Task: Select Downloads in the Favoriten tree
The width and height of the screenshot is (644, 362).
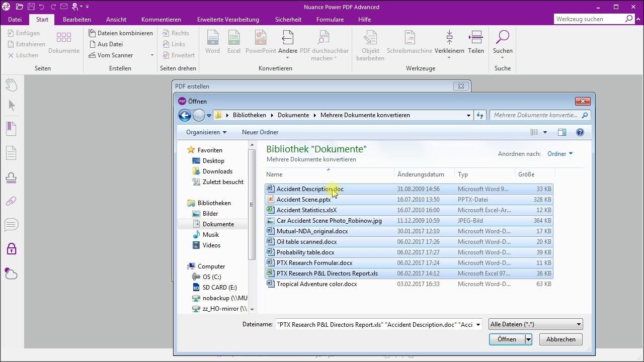Action: (217, 171)
